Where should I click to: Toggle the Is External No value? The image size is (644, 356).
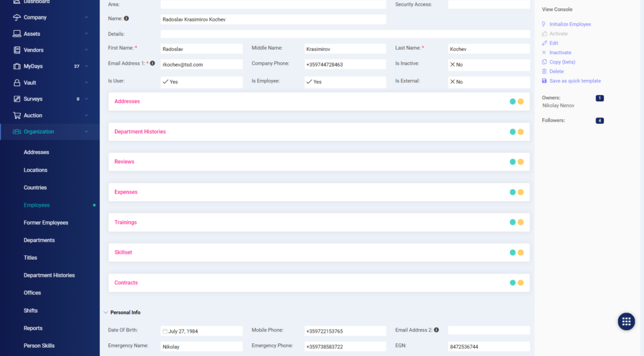coord(452,82)
